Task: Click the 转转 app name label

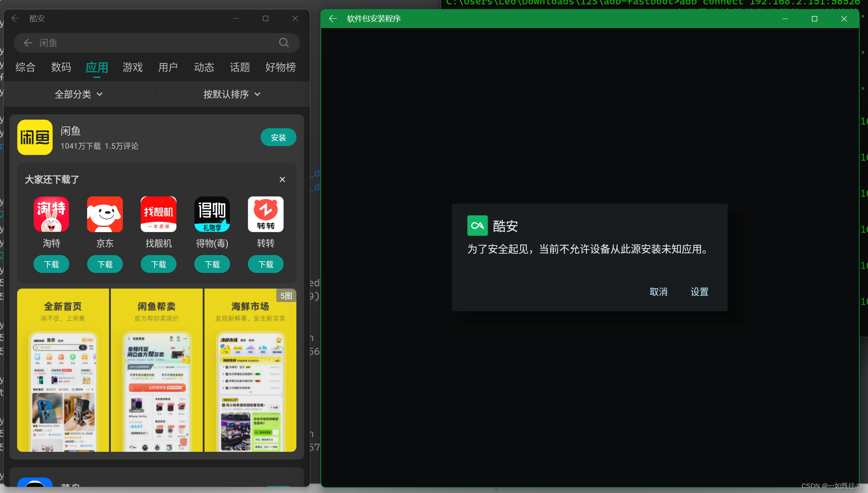Action: [266, 243]
